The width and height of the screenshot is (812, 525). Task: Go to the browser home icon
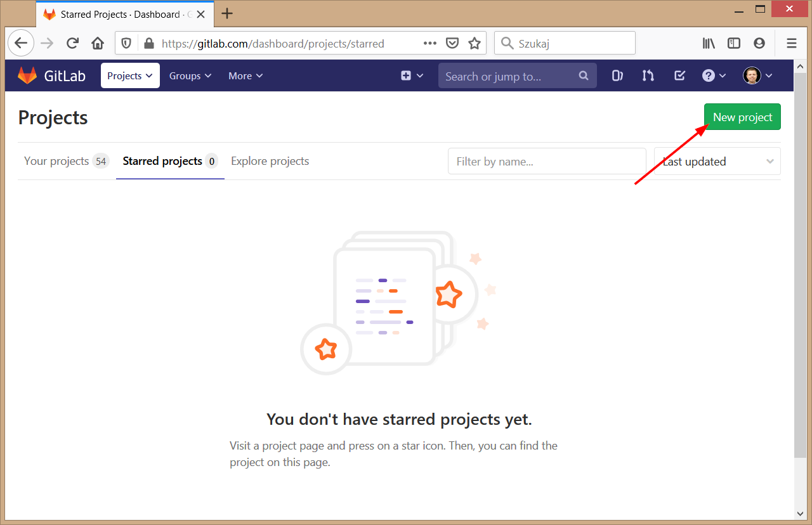[98, 43]
